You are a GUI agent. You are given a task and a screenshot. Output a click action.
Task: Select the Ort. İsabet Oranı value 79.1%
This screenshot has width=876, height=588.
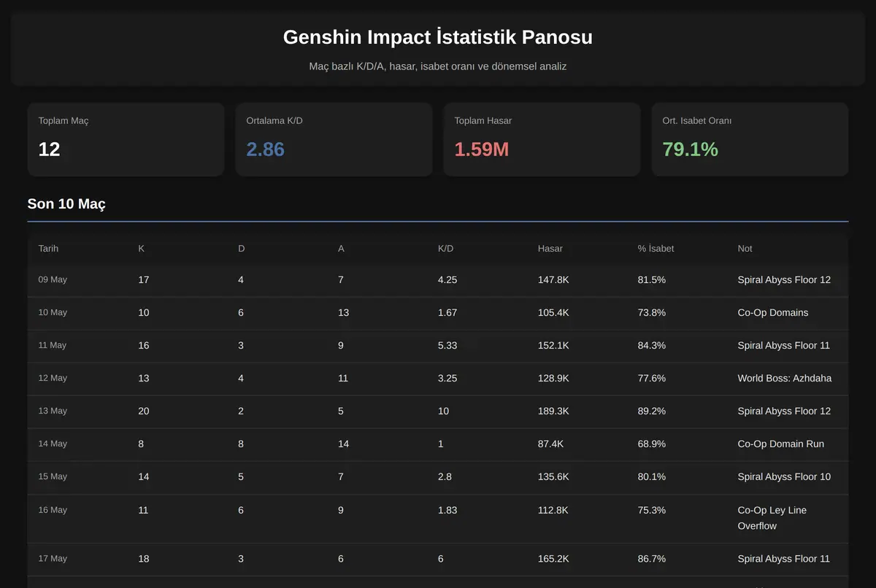tap(691, 150)
